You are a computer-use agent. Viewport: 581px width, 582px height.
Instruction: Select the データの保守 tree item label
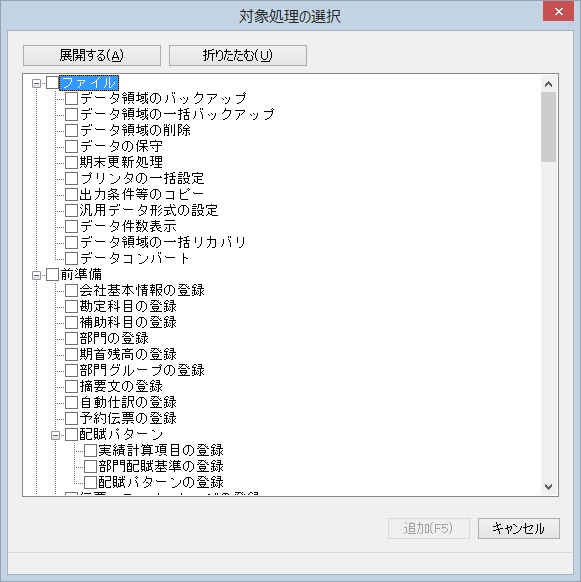[x=121, y=146]
